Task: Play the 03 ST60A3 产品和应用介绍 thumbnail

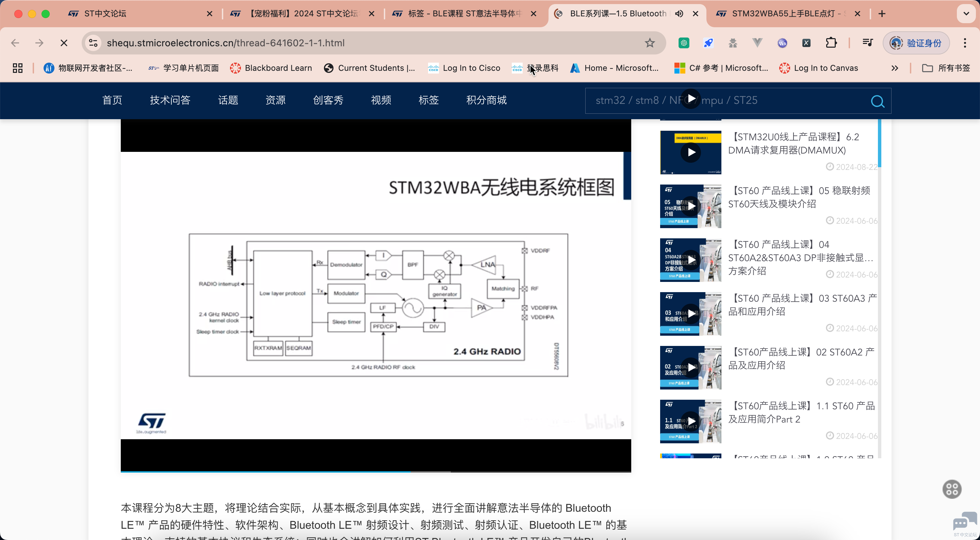Action: pos(690,314)
